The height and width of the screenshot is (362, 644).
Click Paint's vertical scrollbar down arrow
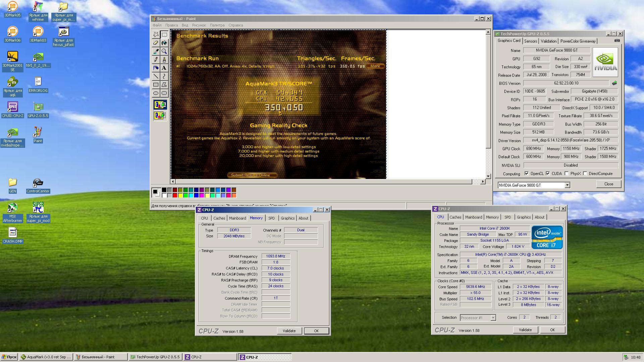tap(488, 176)
